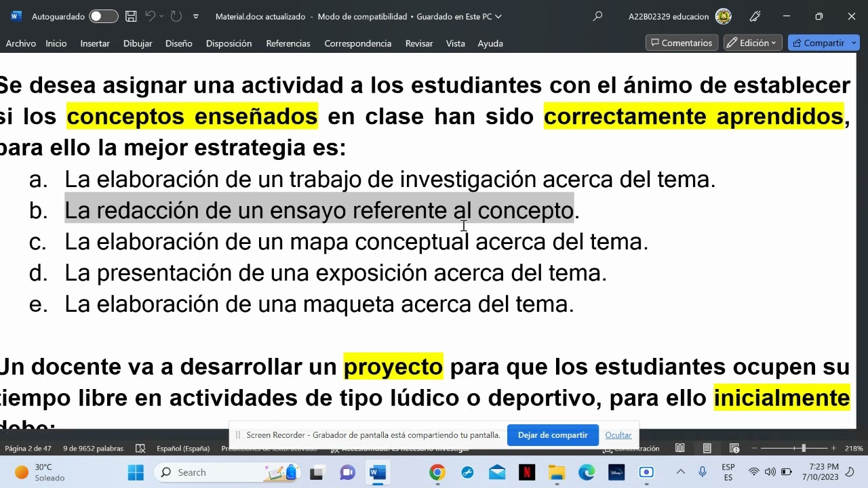Click the taskbar Search box
The height and width of the screenshot is (488, 868).
228,472
